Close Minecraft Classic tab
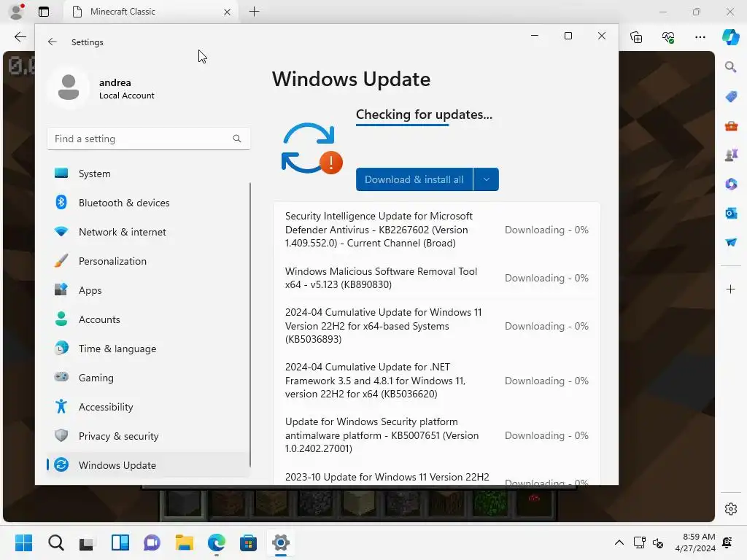This screenshot has height=560, width=747. click(x=228, y=12)
